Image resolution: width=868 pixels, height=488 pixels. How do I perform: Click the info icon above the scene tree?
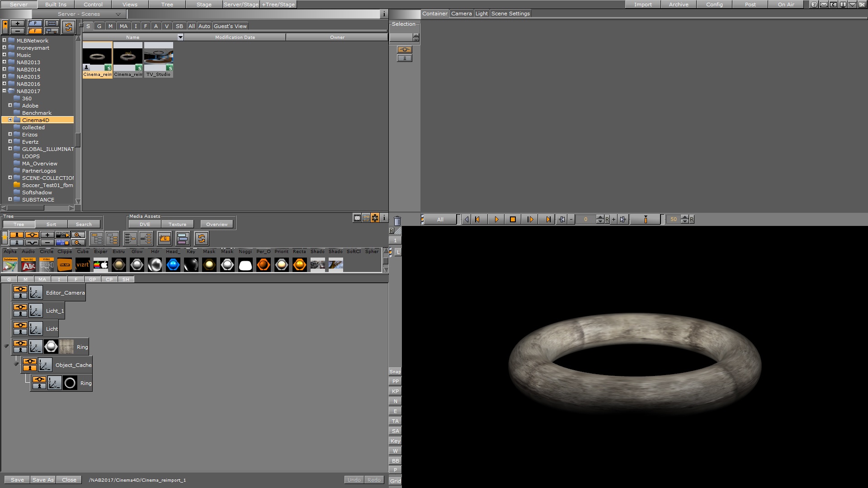384,218
